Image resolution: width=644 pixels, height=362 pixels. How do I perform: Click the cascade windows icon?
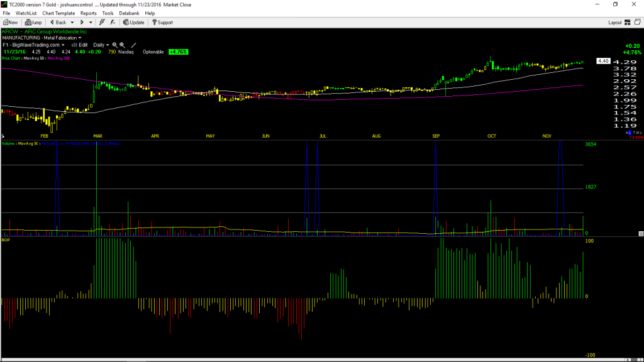638,22
